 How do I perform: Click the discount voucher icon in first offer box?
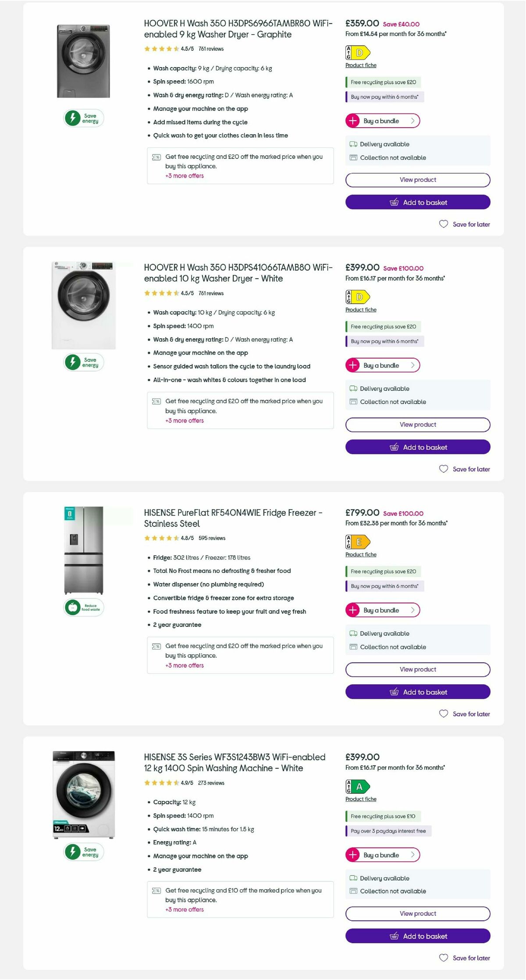(x=156, y=157)
